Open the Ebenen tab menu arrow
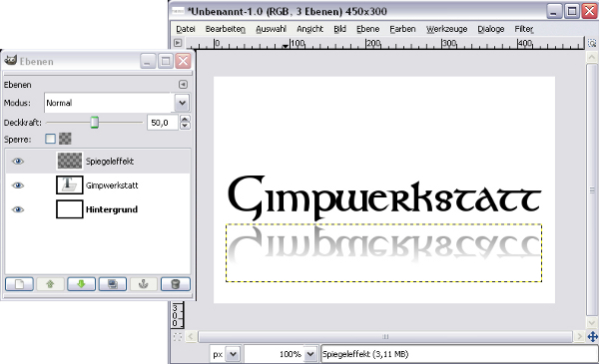The width and height of the screenshot is (599, 364). click(x=183, y=85)
